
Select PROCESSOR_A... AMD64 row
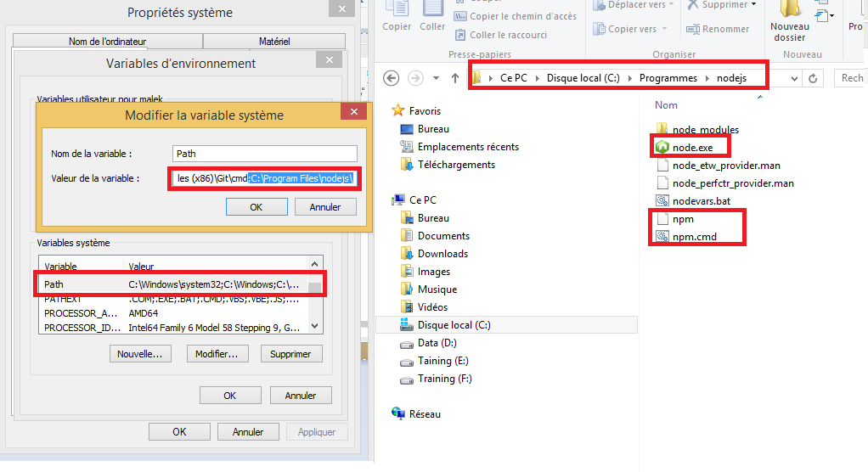point(174,313)
